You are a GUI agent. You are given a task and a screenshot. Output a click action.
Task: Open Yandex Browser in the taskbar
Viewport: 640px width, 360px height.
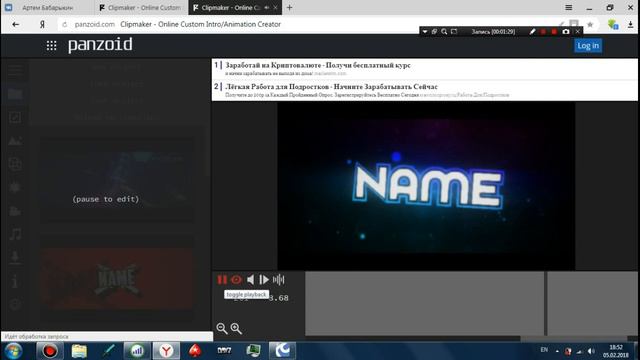point(166,351)
